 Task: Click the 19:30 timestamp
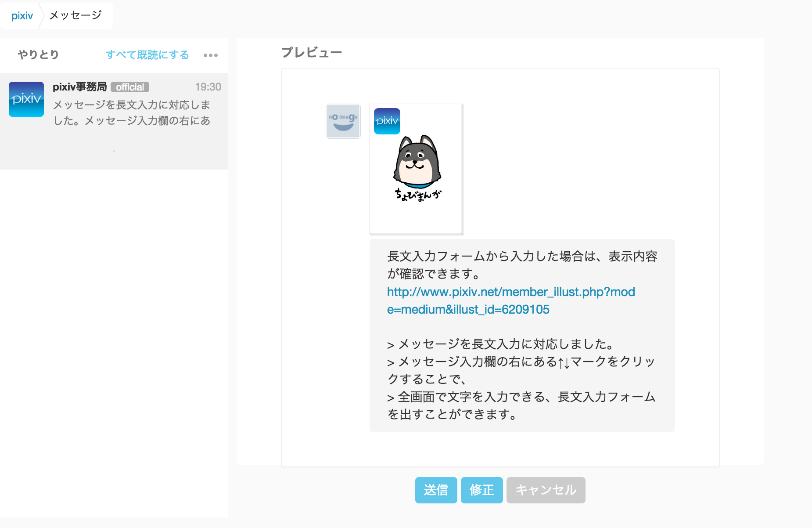pyautogui.click(x=208, y=87)
